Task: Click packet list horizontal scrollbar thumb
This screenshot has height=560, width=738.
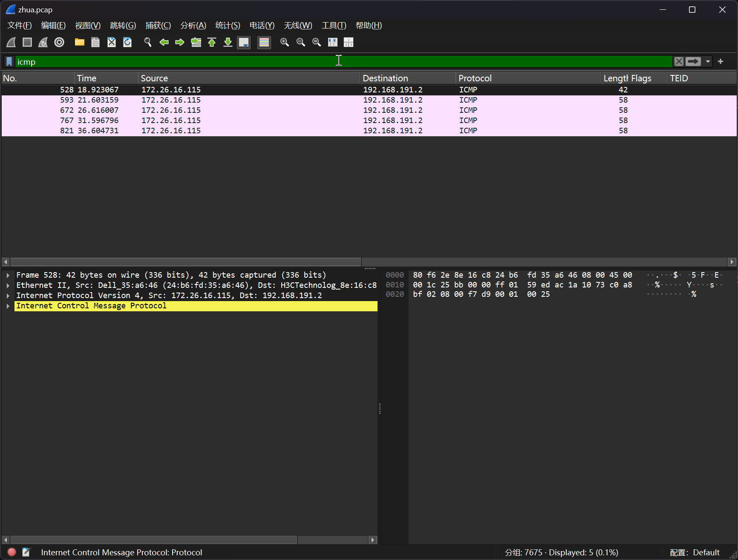Action: coord(185,261)
